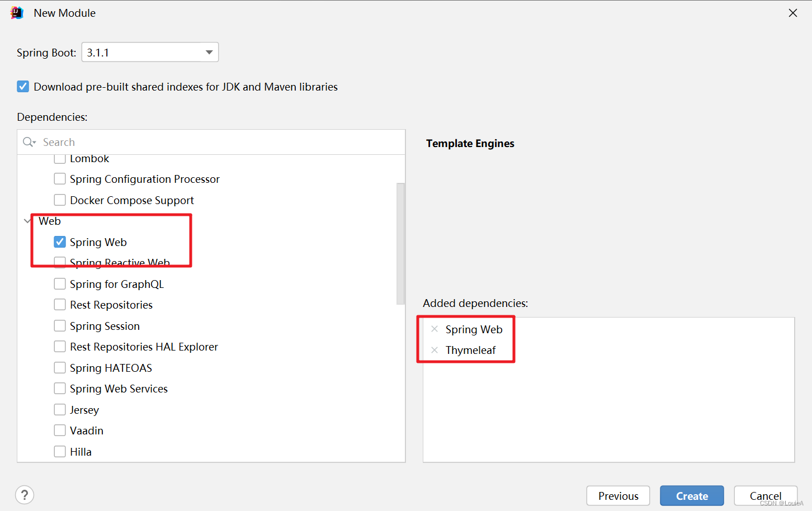Check Rest Repositories HAL Explorer
Viewport: 812px width, 511px height.
click(60, 347)
